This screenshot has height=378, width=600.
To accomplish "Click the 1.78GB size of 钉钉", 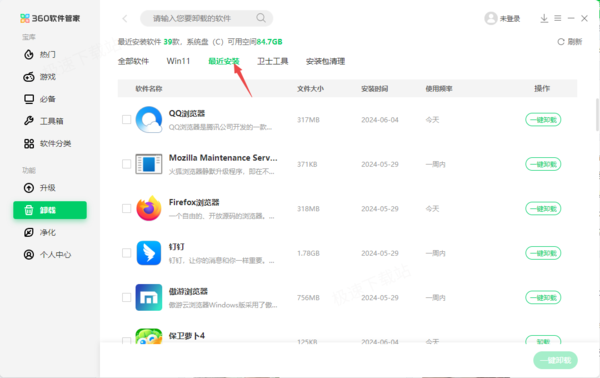I will 308,253.
